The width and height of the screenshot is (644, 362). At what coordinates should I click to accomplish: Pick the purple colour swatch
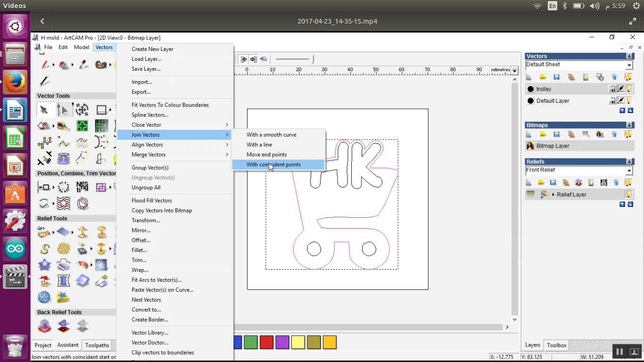[x=282, y=342]
